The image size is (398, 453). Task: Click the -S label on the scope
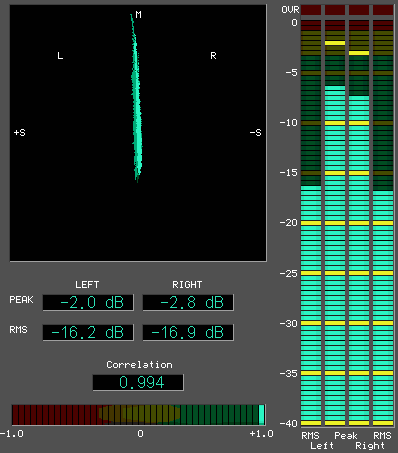(256, 133)
